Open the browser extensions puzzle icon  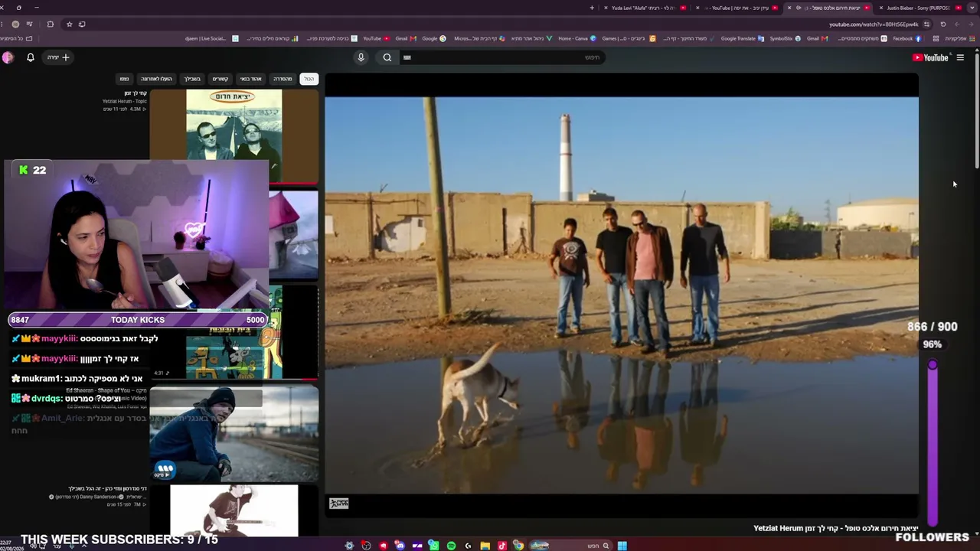coord(51,24)
